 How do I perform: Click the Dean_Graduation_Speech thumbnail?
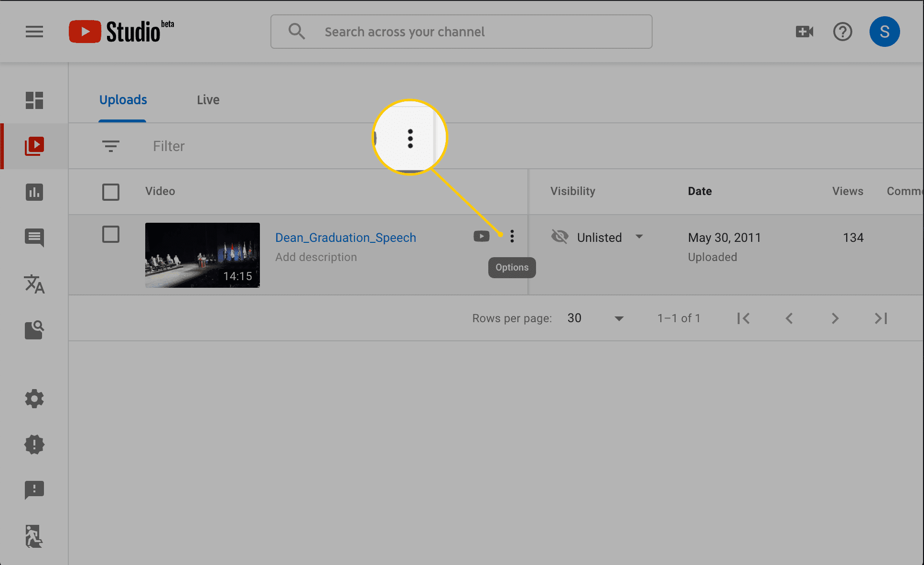[x=201, y=254]
